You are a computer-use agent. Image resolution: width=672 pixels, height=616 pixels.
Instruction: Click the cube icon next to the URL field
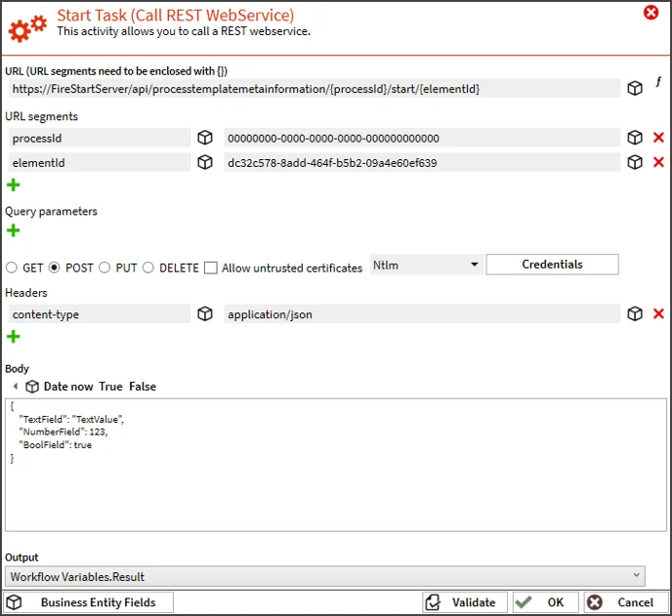(x=635, y=89)
